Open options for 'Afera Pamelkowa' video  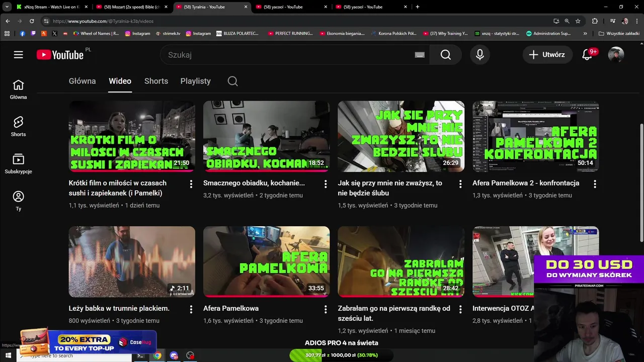pos(326,309)
